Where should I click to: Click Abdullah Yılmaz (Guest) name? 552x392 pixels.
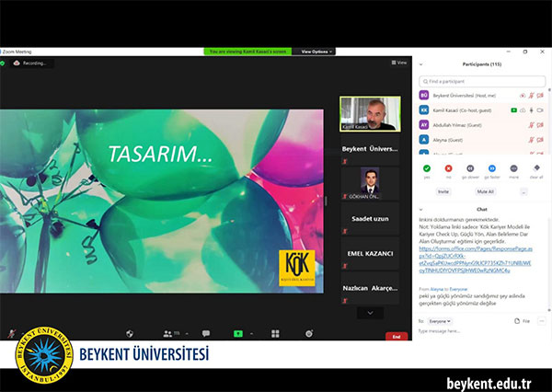pos(457,125)
